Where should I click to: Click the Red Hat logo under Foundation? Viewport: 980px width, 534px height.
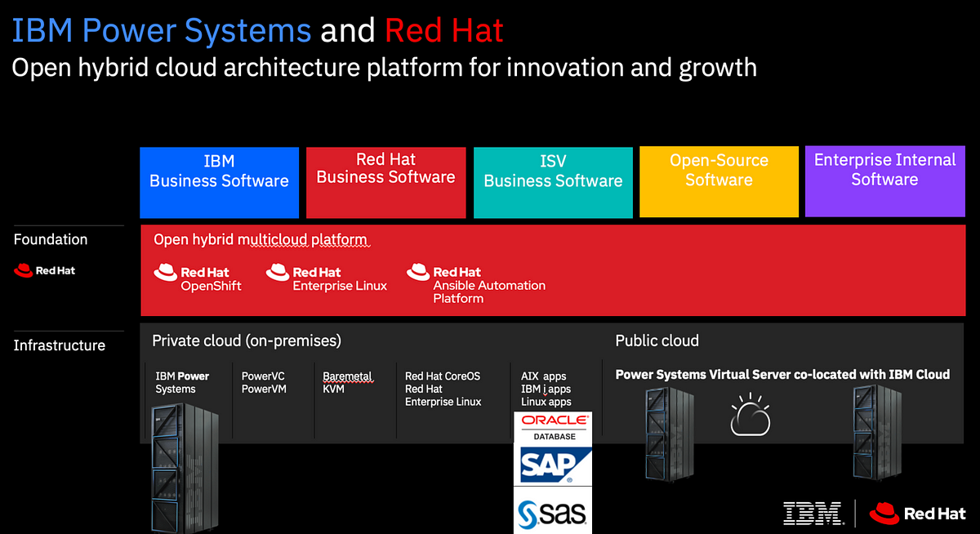click(45, 270)
